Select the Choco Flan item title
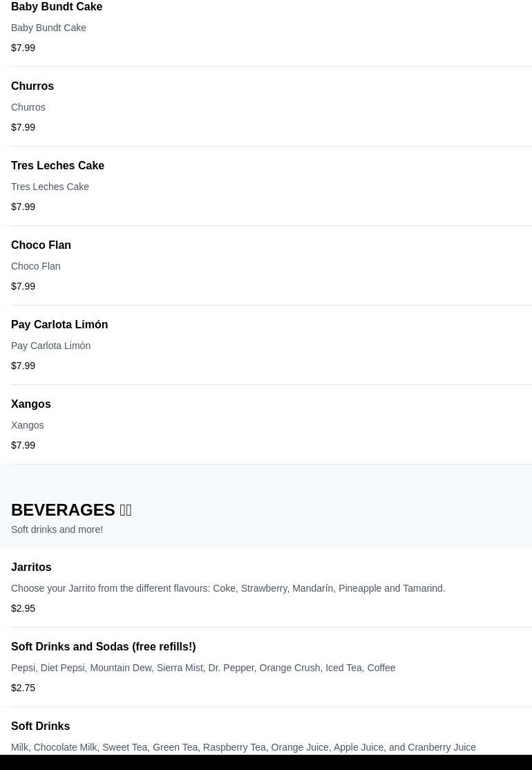The image size is (532, 770). [41, 245]
